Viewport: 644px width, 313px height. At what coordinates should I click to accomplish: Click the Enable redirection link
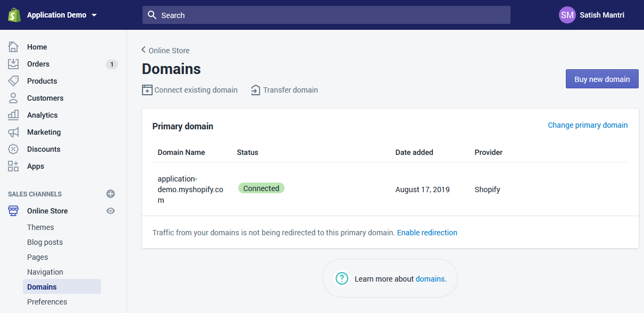pos(427,233)
